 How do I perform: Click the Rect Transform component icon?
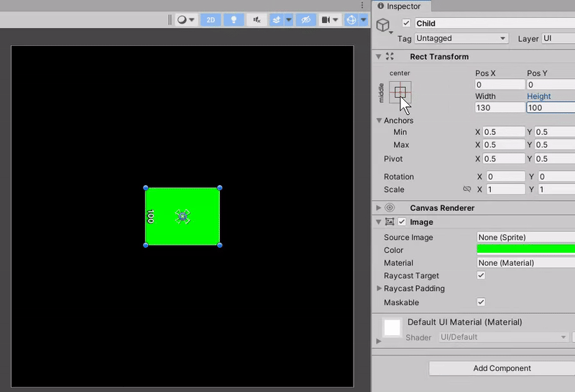(390, 57)
